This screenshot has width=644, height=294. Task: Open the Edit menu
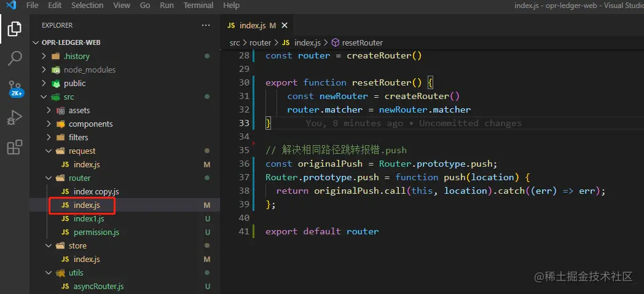55,6
